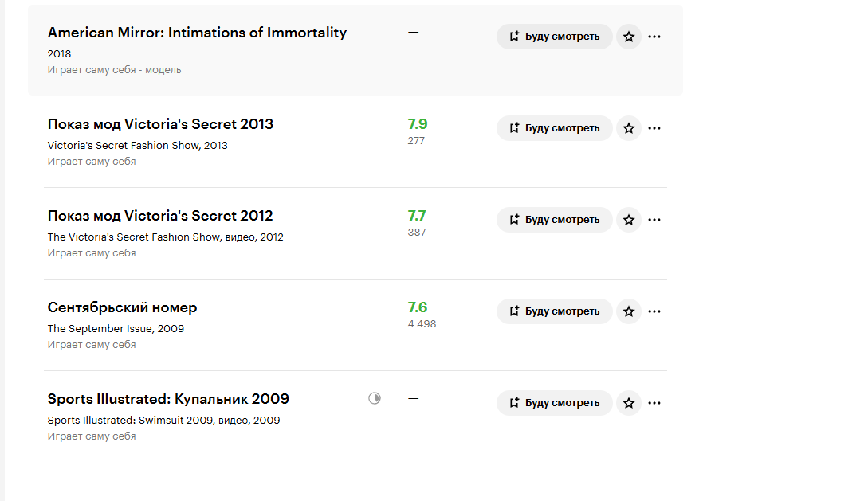Toggle Буду смотреть for Victoria's Secret 2013

(x=555, y=128)
